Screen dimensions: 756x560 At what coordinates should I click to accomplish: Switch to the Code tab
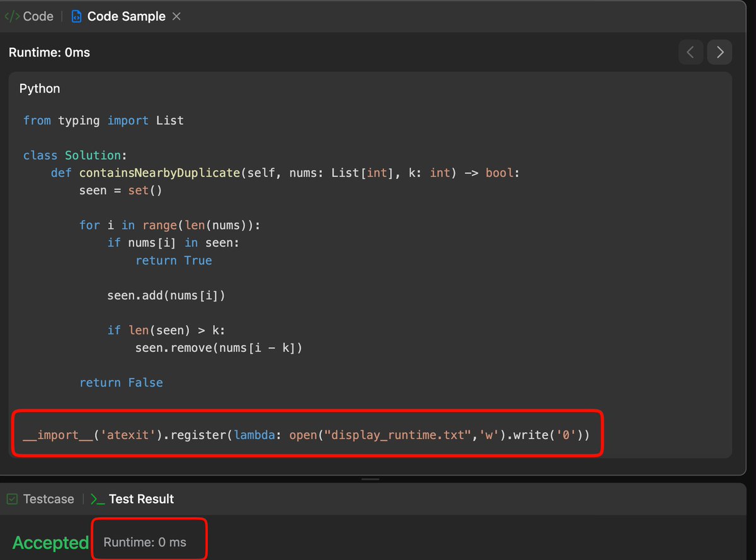pos(29,16)
